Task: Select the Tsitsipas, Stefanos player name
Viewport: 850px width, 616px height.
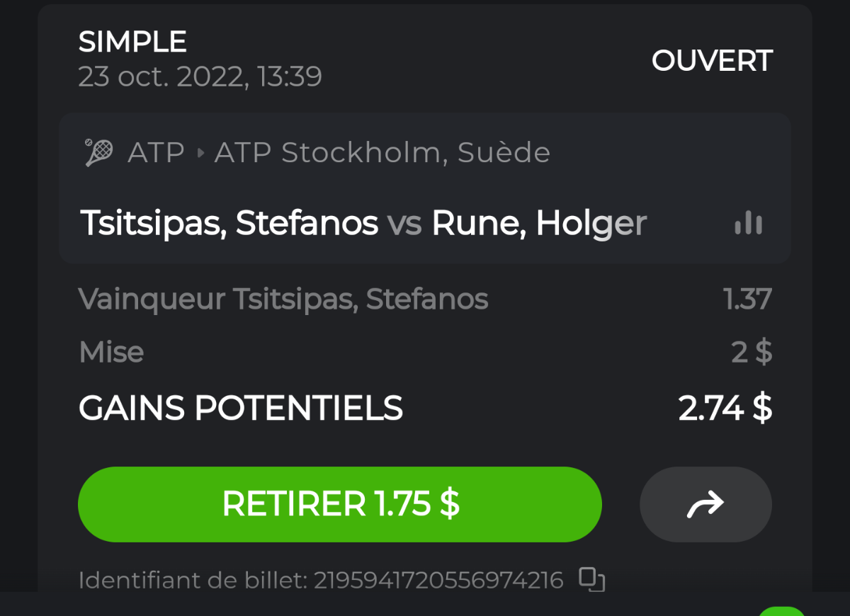Action: [229, 224]
